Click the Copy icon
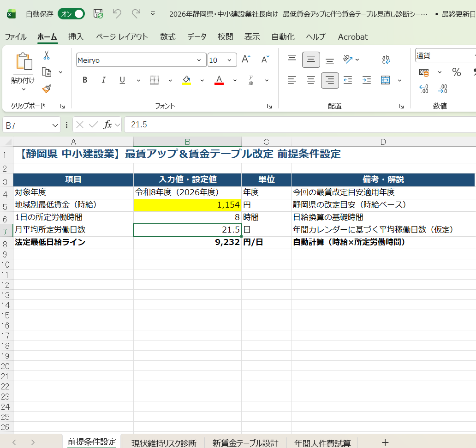The height and width of the screenshot is (448, 476). point(47,72)
